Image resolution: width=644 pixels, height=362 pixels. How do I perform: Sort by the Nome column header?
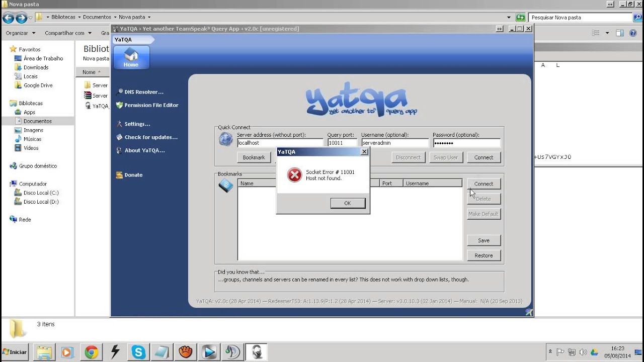92,72
